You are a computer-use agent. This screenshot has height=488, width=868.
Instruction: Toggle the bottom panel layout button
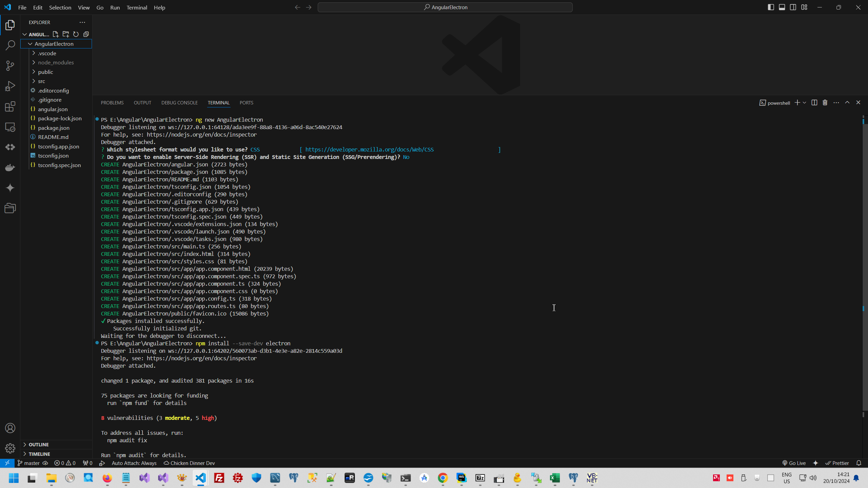click(782, 7)
